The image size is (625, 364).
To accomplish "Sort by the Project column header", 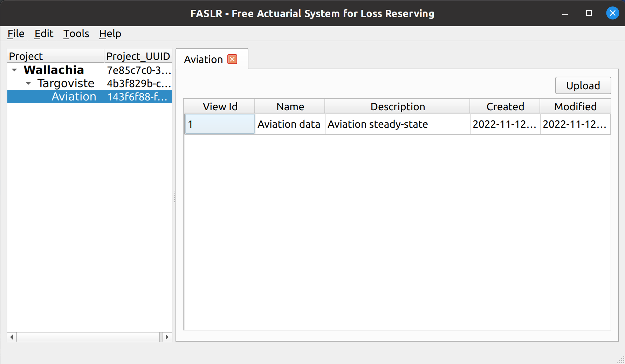I will [56, 56].
